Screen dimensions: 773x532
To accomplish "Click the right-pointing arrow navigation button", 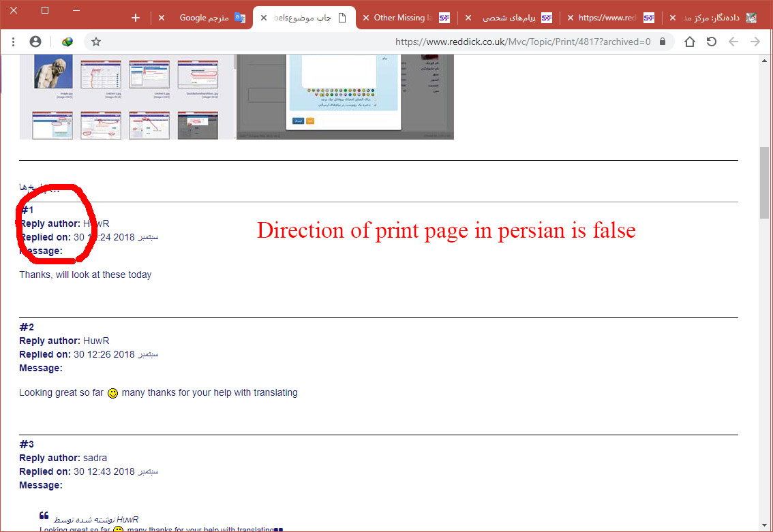I will [x=755, y=42].
